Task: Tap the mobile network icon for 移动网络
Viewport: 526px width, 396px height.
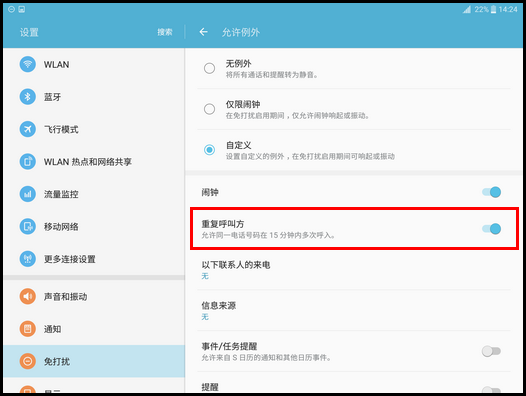Action: click(28, 226)
